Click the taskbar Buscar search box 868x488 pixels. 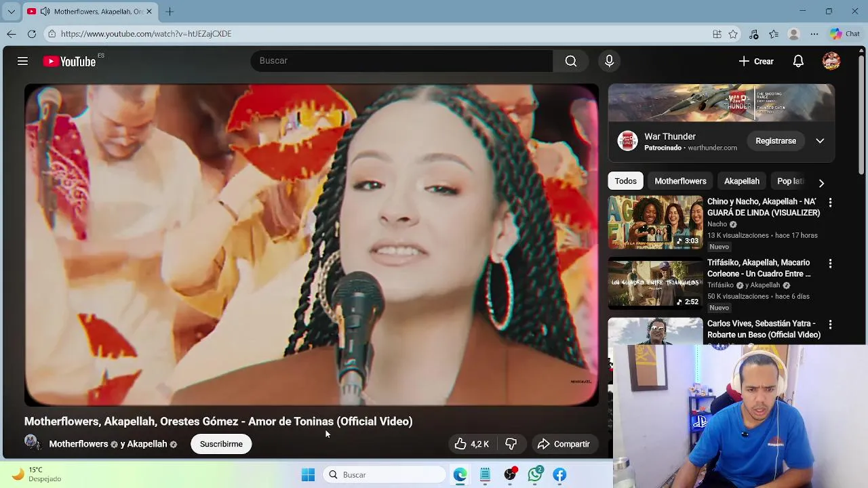coord(384,474)
